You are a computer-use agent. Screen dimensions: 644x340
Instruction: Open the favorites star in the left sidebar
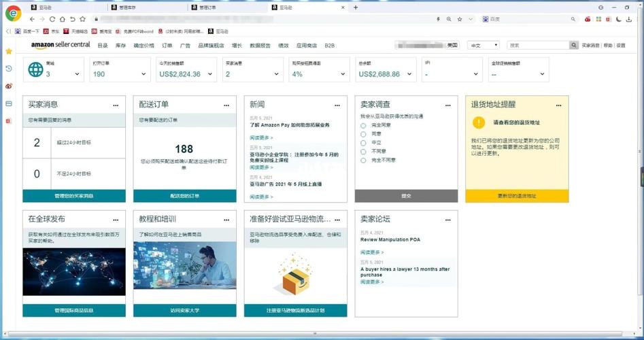coord(9,51)
